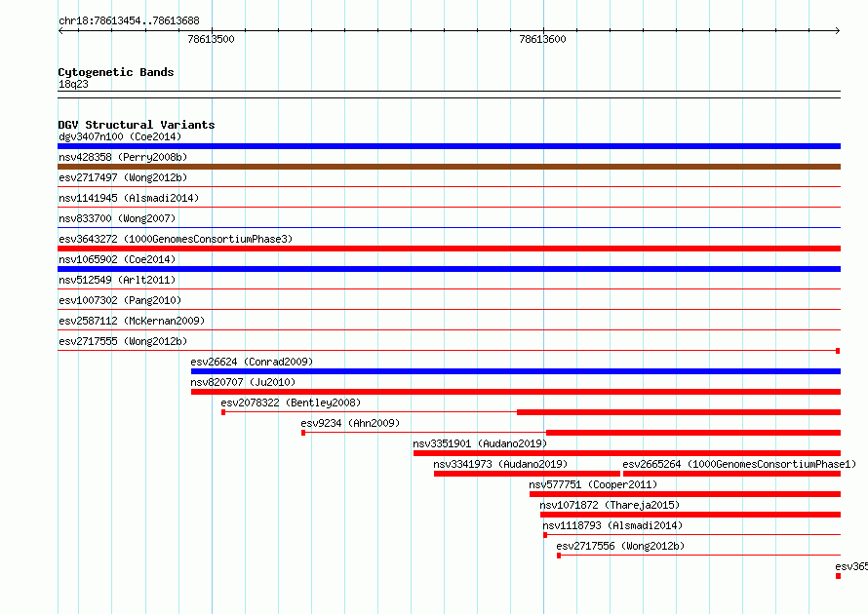The height and width of the screenshot is (614, 868).
Task: Select esv2587112 (McKernan2009) label
Action: pos(132,321)
